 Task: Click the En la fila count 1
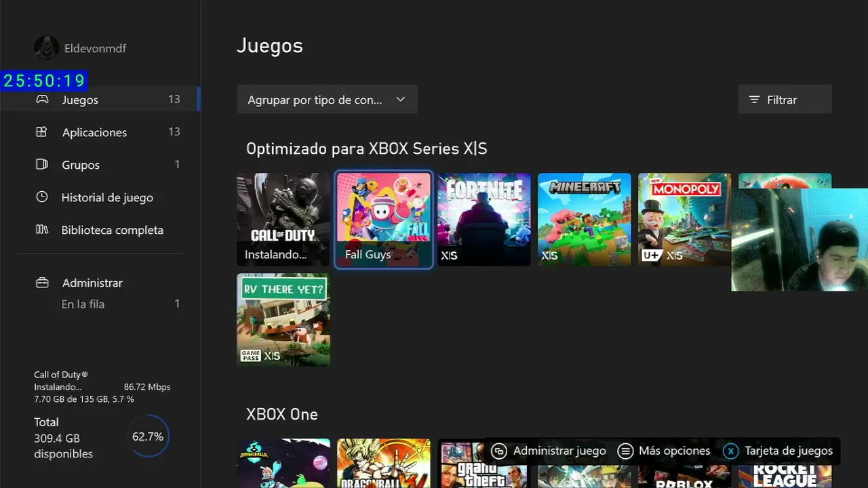click(x=177, y=304)
